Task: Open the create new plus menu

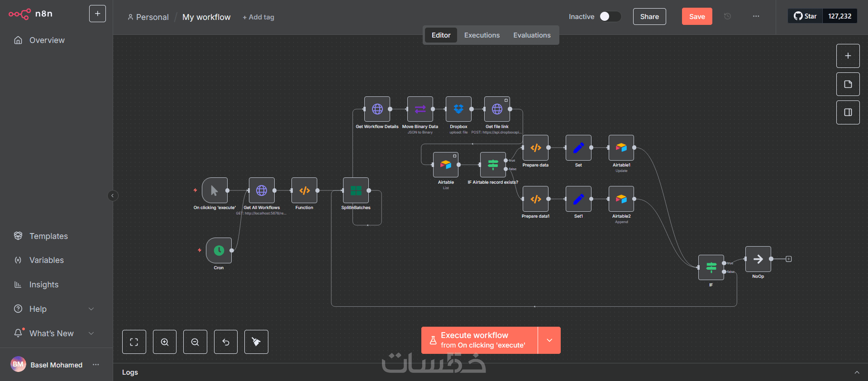Action: point(97,14)
